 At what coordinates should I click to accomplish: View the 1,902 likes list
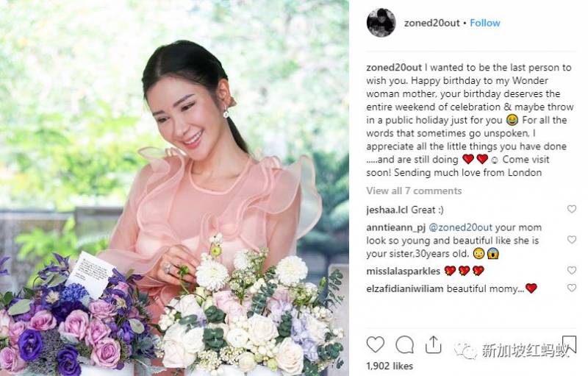click(390, 366)
